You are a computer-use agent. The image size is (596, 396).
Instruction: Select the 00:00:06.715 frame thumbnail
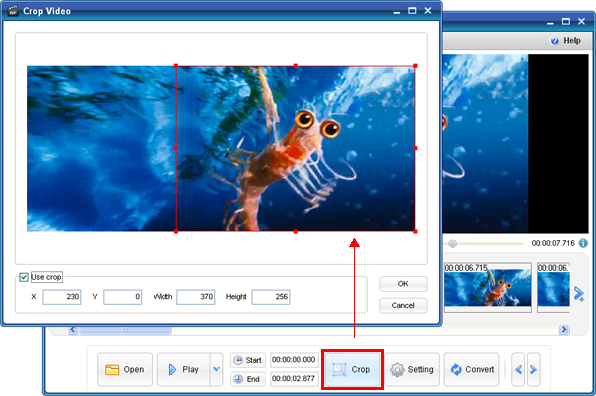click(488, 288)
